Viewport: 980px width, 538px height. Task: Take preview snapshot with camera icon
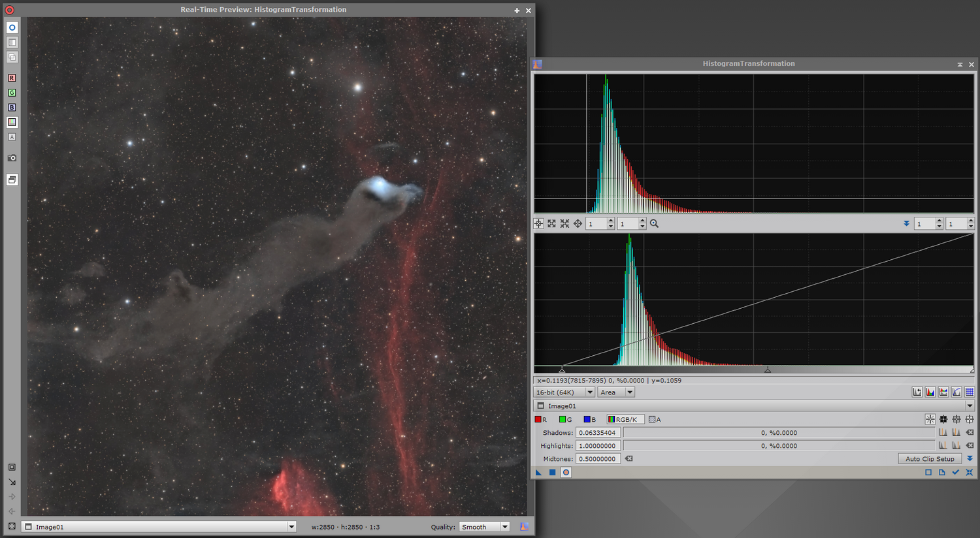(12, 158)
